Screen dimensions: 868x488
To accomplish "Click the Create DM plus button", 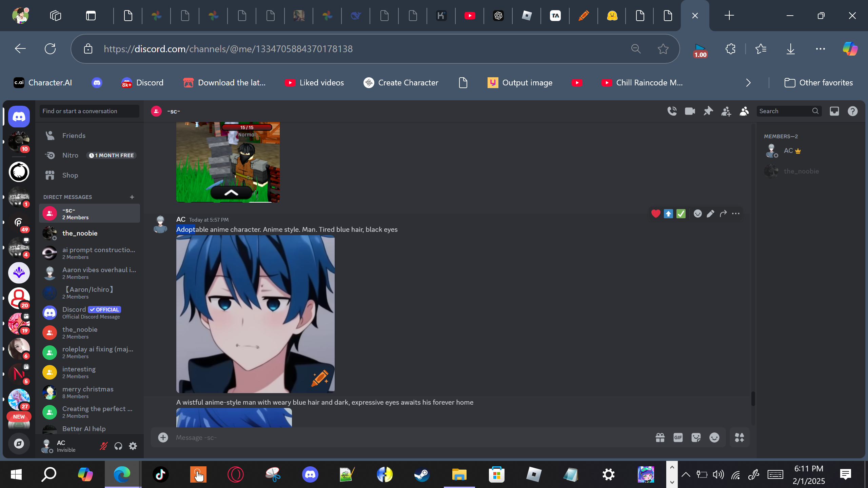I will click(132, 197).
